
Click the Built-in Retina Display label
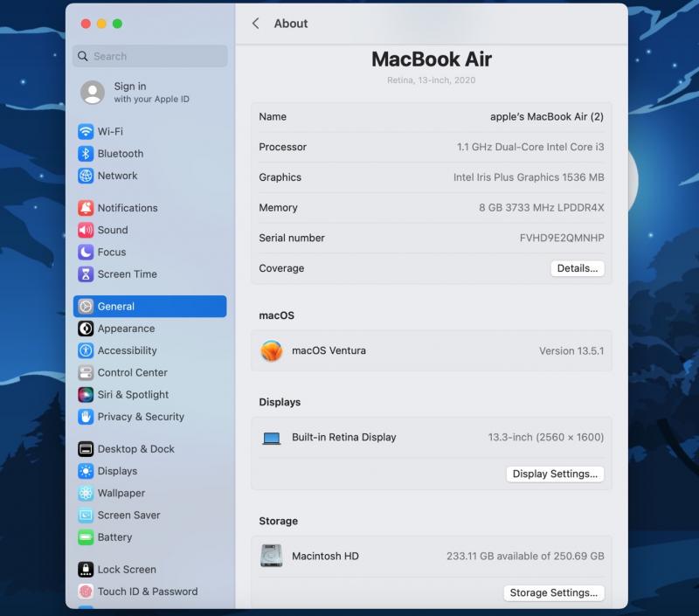pos(344,437)
